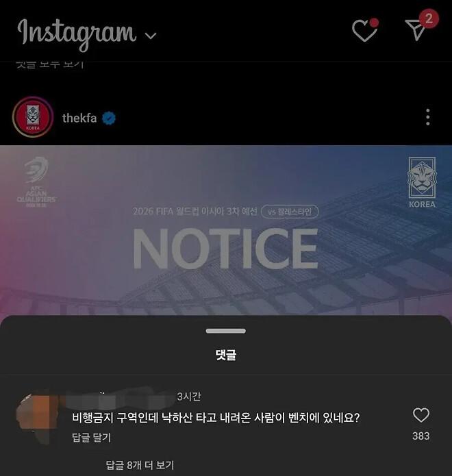Open the notifications heart icon
The height and width of the screenshot is (476, 452).
pos(365,29)
